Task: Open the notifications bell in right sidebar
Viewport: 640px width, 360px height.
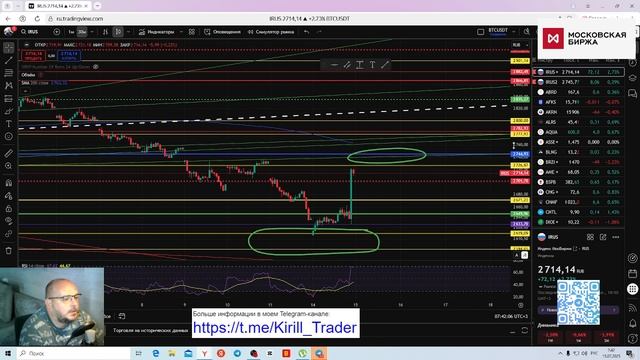Action: pyautogui.click(x=632, y=324)
